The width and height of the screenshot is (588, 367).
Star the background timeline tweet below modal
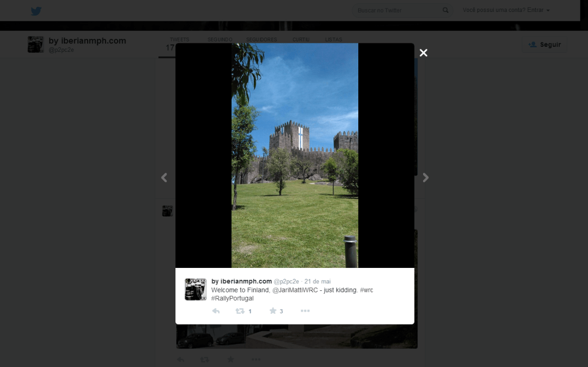pos(230,359)
